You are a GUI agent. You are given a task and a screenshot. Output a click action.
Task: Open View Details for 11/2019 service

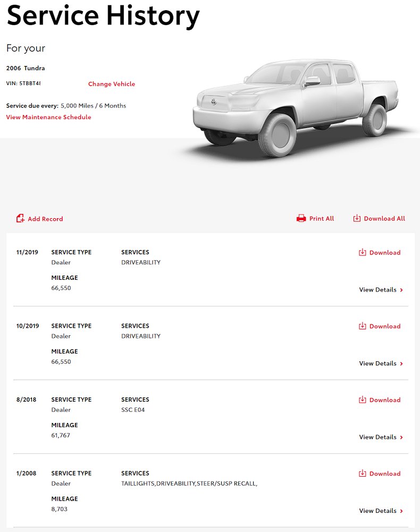coord(377,289)
